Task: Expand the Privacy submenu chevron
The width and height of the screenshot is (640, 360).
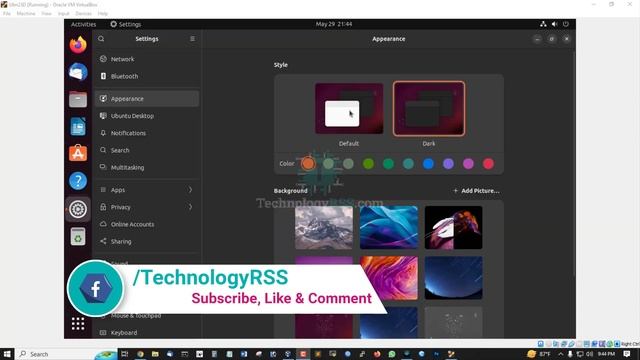Action: coord(190,207)
